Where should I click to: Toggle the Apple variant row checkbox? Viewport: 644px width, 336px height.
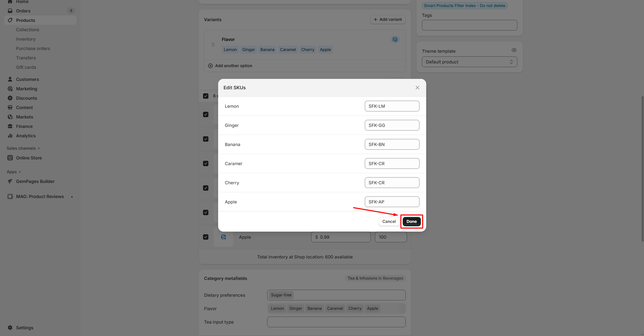pyautogui.click(x=206, y=237)
